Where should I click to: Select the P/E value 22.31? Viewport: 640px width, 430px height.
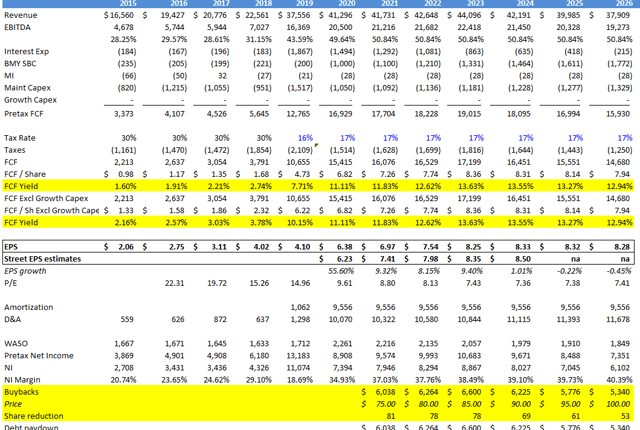174,283
